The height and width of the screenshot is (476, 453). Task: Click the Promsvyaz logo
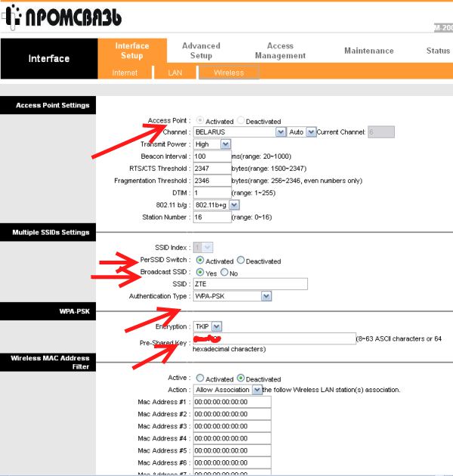[x=61, y=17]
